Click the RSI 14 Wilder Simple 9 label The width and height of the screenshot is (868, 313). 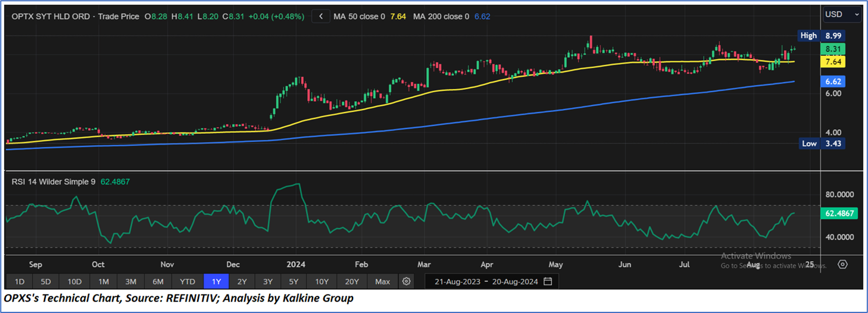(x=54, y=181)
